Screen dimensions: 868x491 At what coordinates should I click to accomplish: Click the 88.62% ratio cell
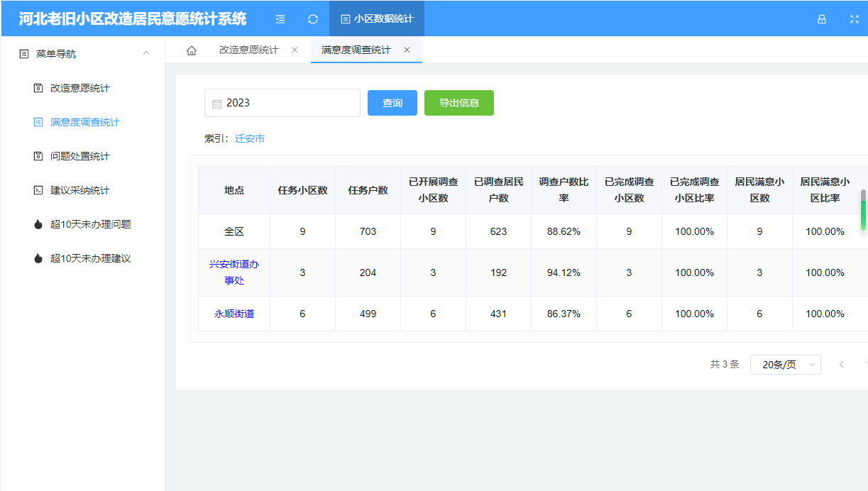tap(564, 231)
